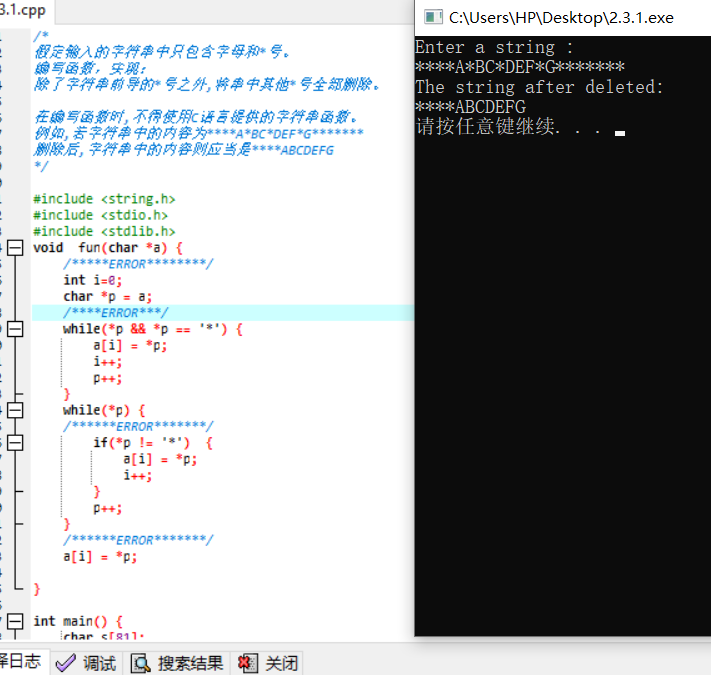
Task: Click the if(*p != '*') line
Action: (x=153, y=443)
